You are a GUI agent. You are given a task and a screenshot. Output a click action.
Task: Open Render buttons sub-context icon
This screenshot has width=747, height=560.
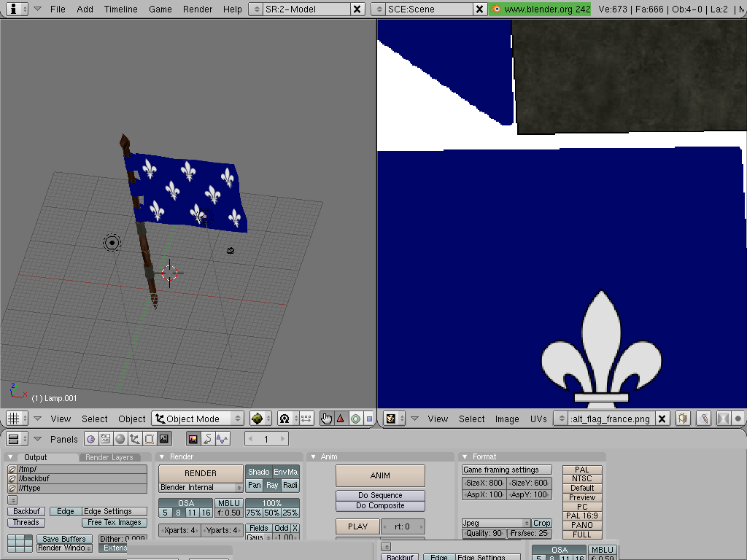193,439
